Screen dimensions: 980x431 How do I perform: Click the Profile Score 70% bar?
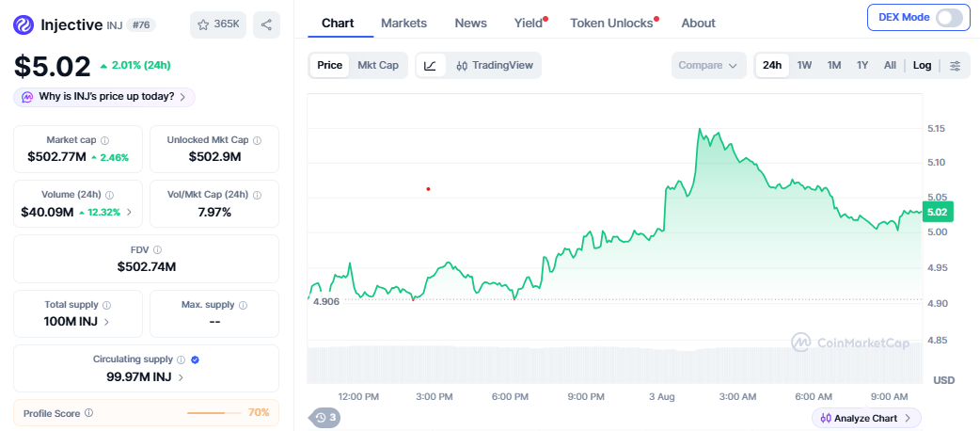[213, 413]
